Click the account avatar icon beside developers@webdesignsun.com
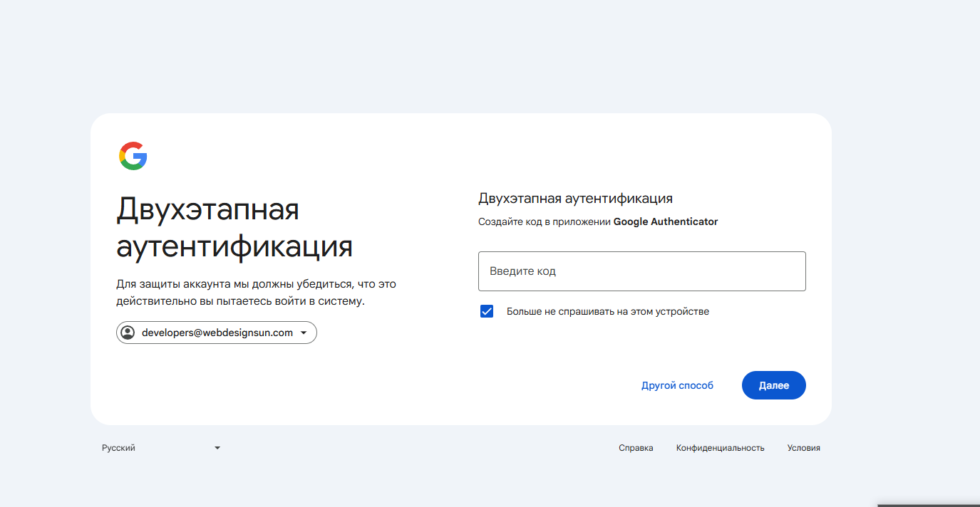Screen dimensions: 980x507 [128, 333]
